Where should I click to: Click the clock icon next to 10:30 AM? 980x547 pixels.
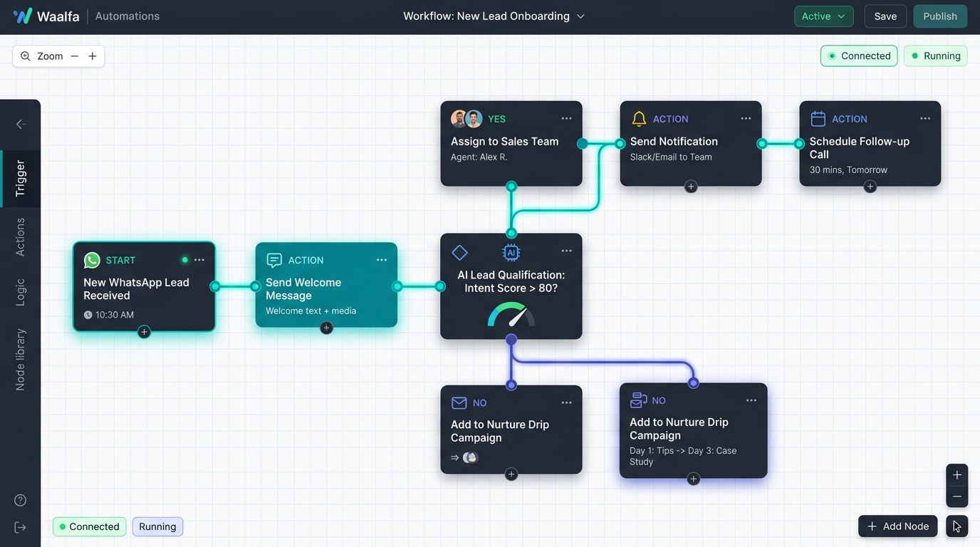[88, 315]
